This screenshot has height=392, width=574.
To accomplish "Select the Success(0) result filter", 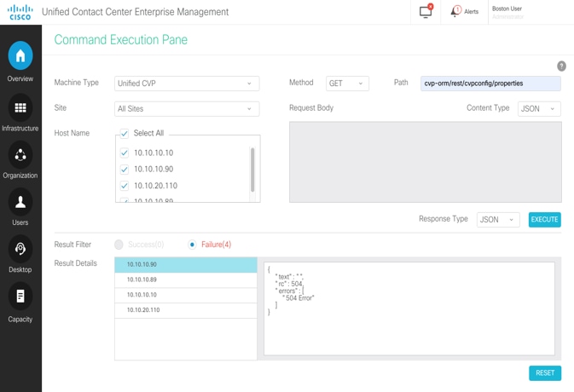I will point(119,245).
